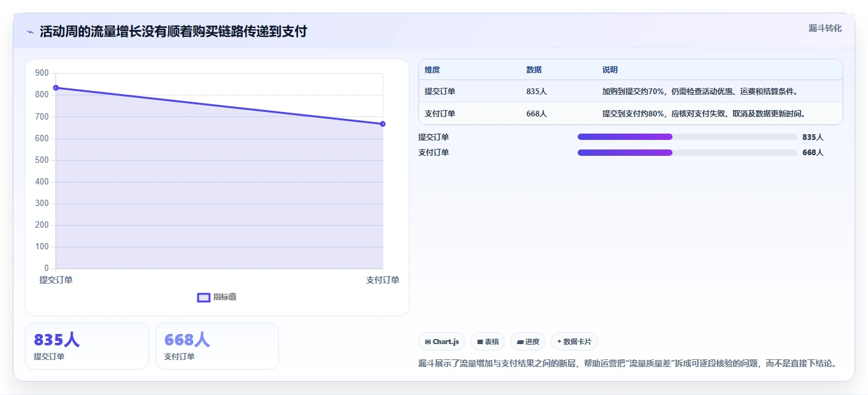Click the 0 y-axis tick label

coord(46,268)
